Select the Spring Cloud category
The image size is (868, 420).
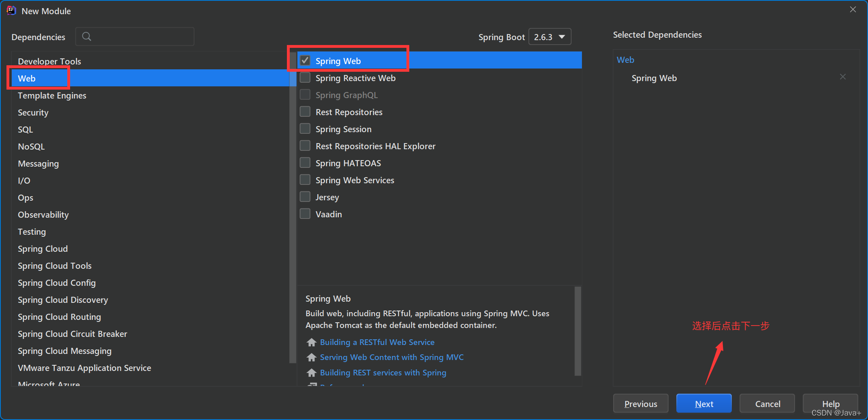tap(150, 249)
